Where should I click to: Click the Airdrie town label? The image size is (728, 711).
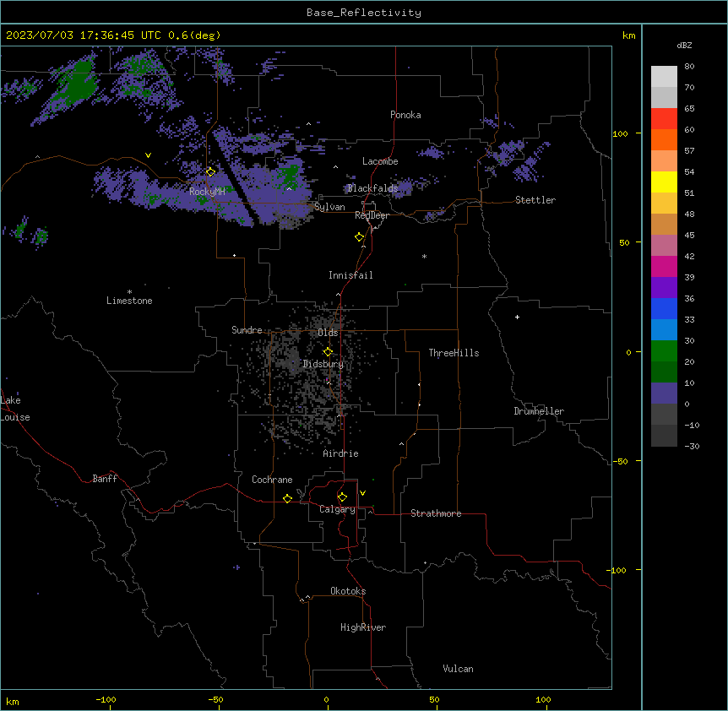(x=340, y=453)
